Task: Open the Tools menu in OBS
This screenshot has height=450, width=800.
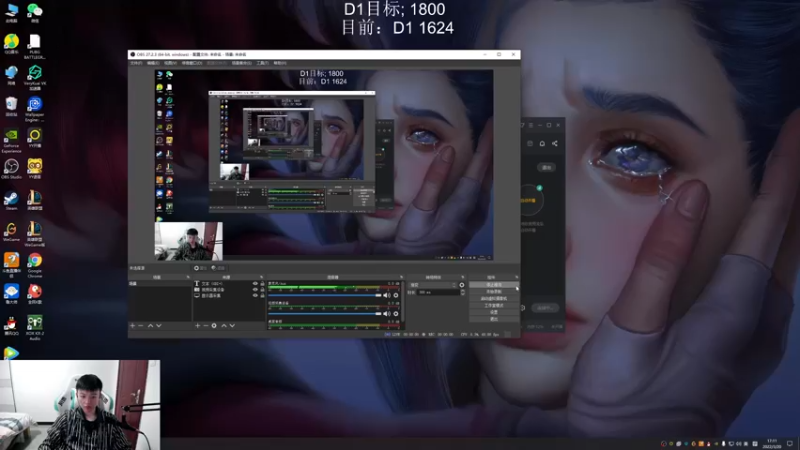Action: (x=262, y=63)
